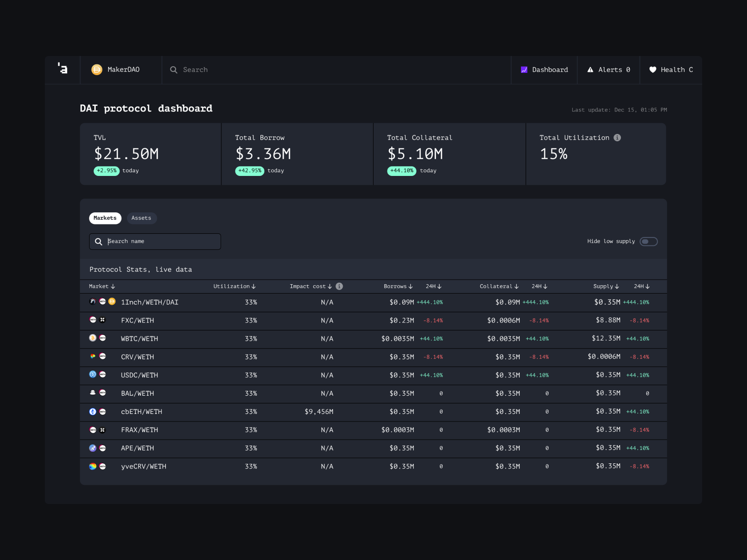
Task: Sort table by Collateral column
Action: coord(499,286)
